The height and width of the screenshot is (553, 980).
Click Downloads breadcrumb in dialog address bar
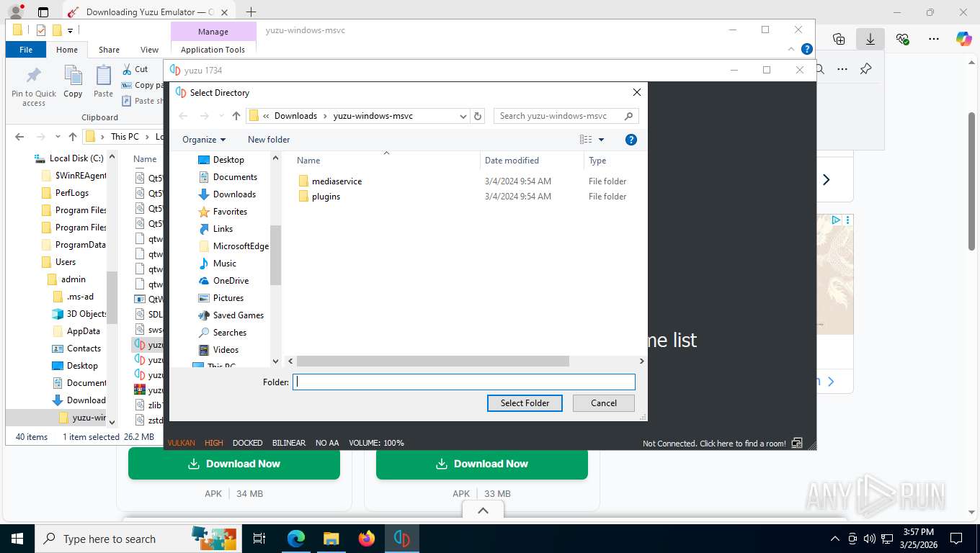point(295,116)
